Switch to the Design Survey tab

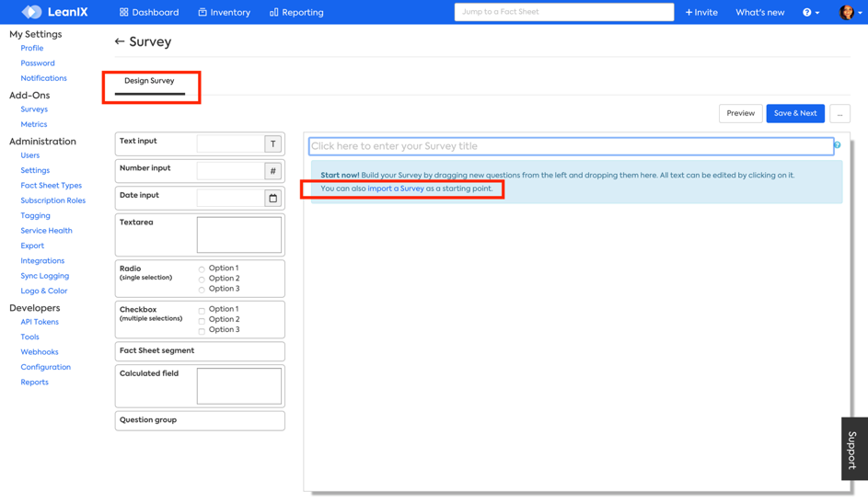pyautogui.click(x=149, y=81)
